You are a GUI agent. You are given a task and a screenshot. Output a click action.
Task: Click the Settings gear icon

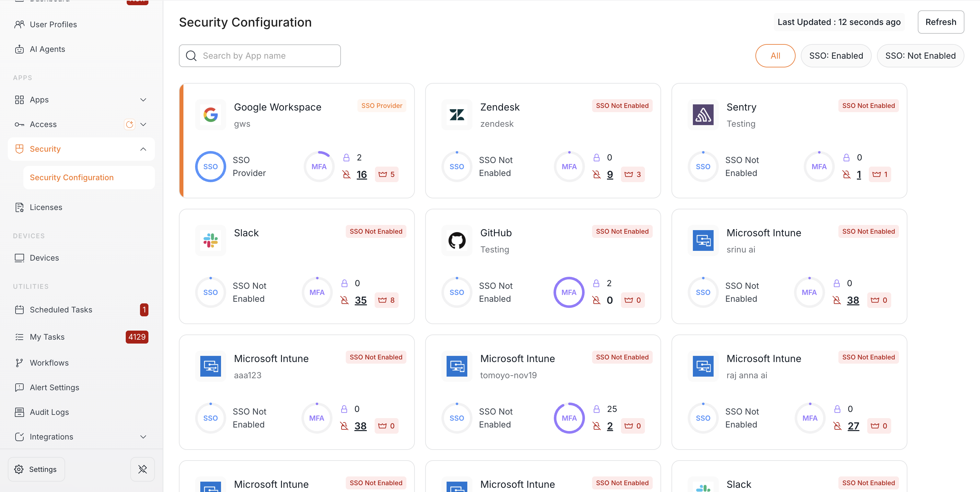tap(19, 469)
